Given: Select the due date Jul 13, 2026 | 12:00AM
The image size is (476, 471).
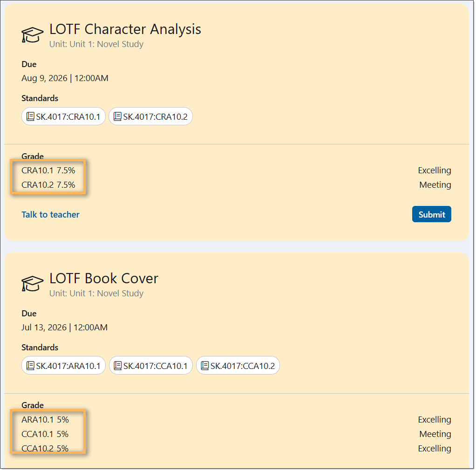Looking at the screenshot, I should tap(64, 328).
